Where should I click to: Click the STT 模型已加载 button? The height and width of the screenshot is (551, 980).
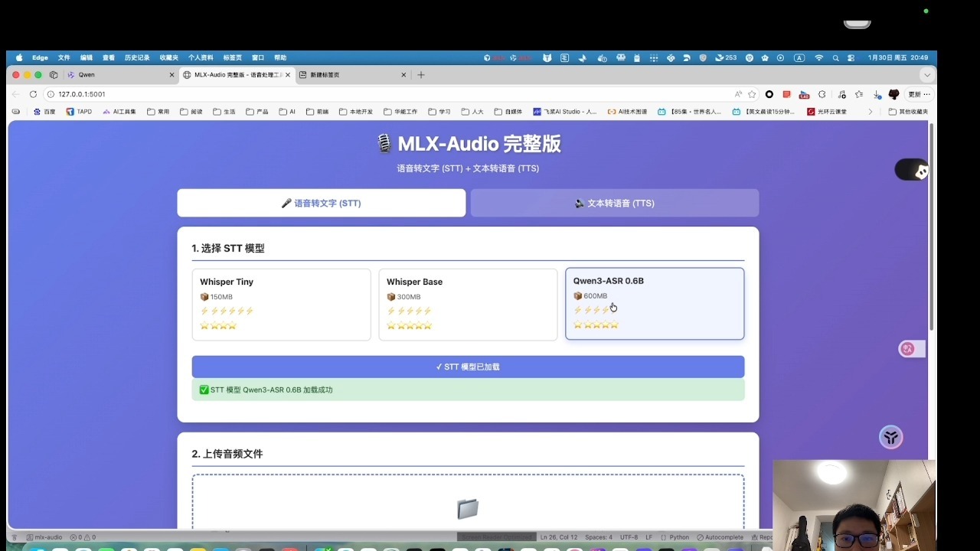(x=468, y=367)
